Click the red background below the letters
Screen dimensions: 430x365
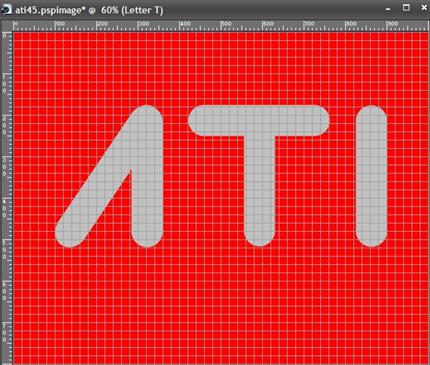(x=220, y=303)
